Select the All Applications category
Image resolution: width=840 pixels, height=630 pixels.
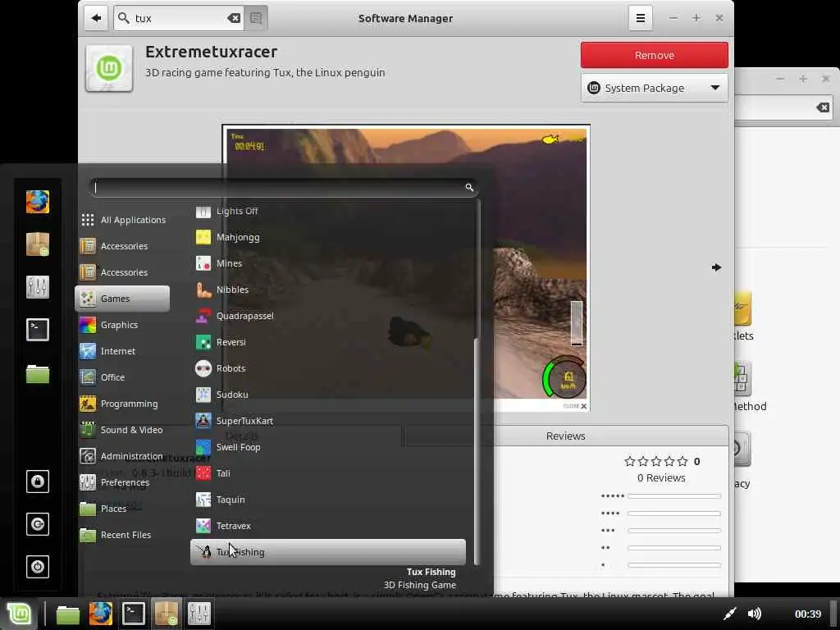tap(123, 220)
